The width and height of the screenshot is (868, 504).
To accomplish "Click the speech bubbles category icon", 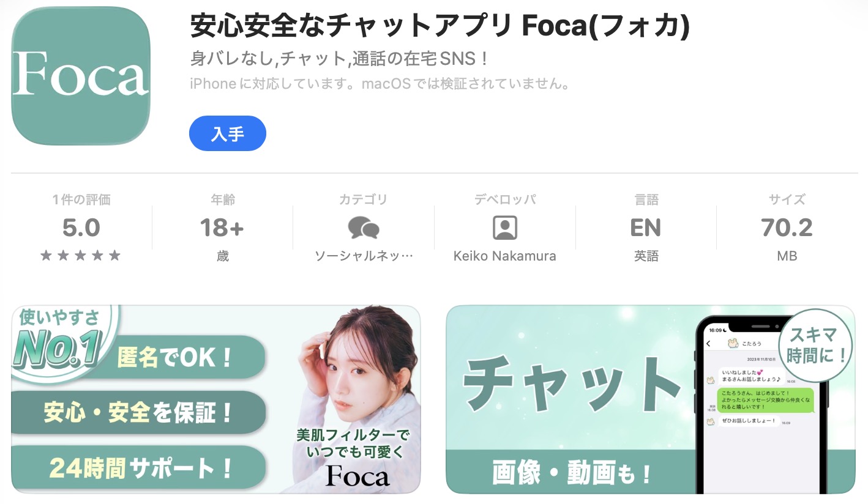I will coord(364,228).
